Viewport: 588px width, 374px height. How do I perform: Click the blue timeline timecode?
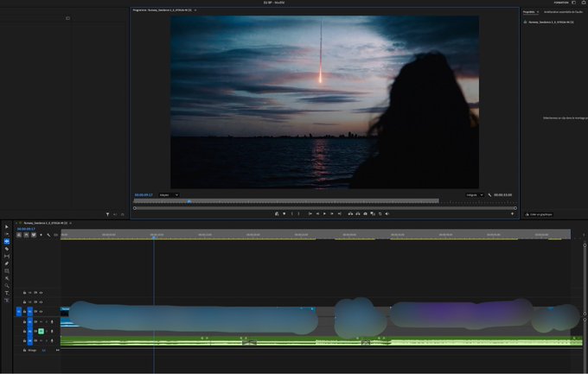(26, 229)
